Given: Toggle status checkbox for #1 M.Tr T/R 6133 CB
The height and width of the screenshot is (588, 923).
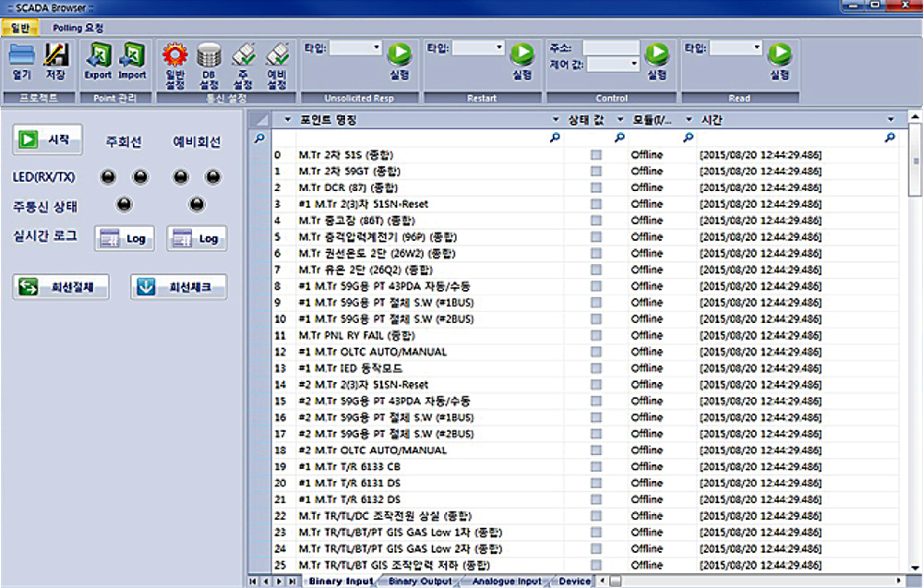Looking at the screenshot, I should (x=596, y=467).
